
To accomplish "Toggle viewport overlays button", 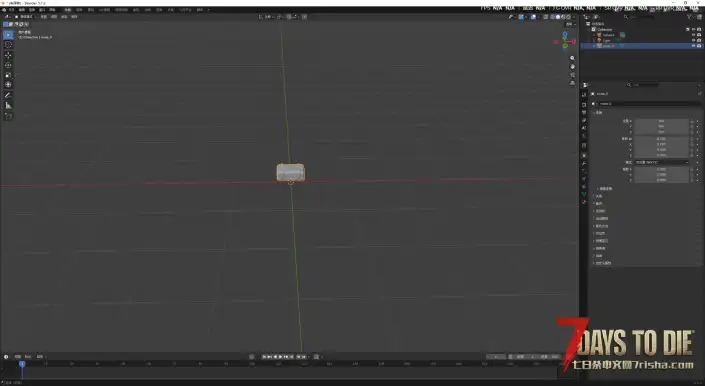I will (x=533, y=17).
